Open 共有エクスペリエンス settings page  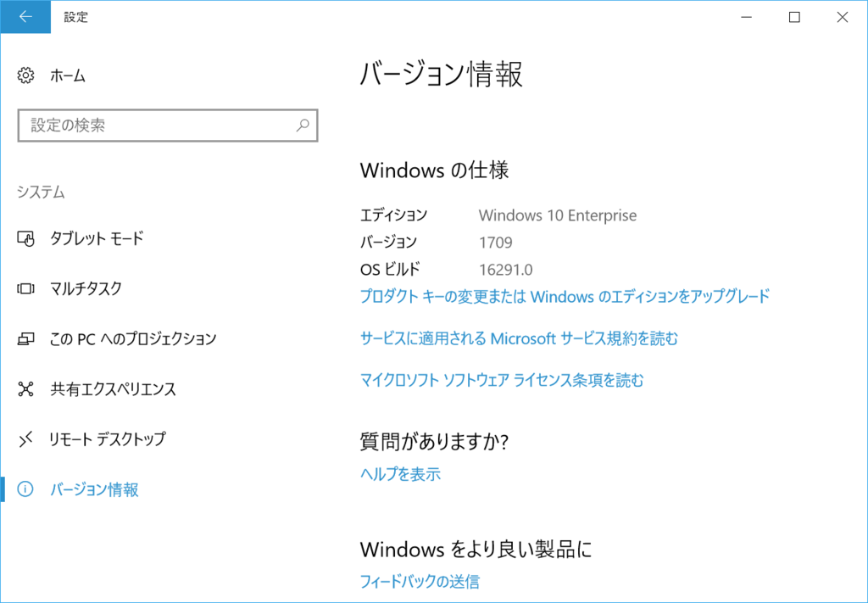tap(113, 388)
